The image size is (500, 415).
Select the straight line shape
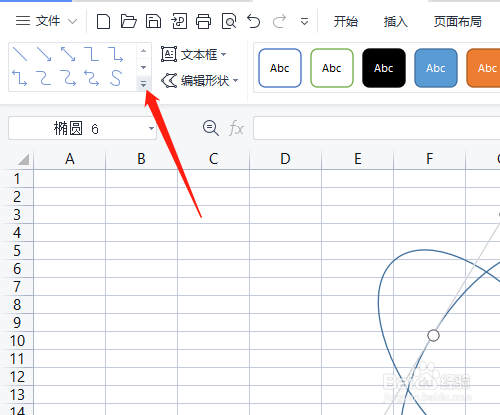20,54
